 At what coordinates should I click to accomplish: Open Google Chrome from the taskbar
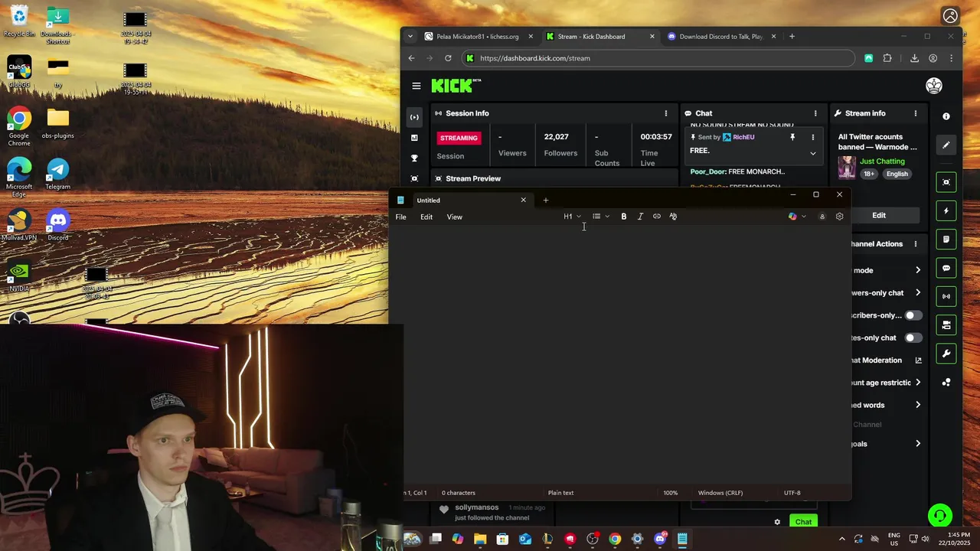pos(615,539)
